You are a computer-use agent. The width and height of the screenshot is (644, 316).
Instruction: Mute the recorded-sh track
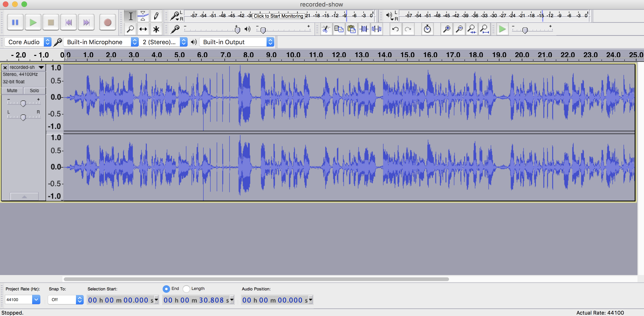click(12, 91)
